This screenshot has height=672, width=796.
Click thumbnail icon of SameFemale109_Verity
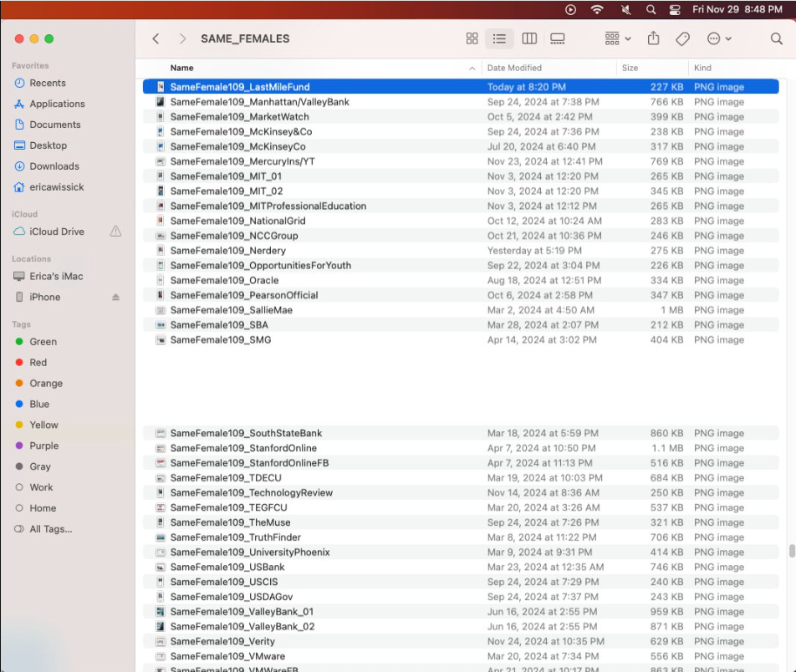coord(161,642)
